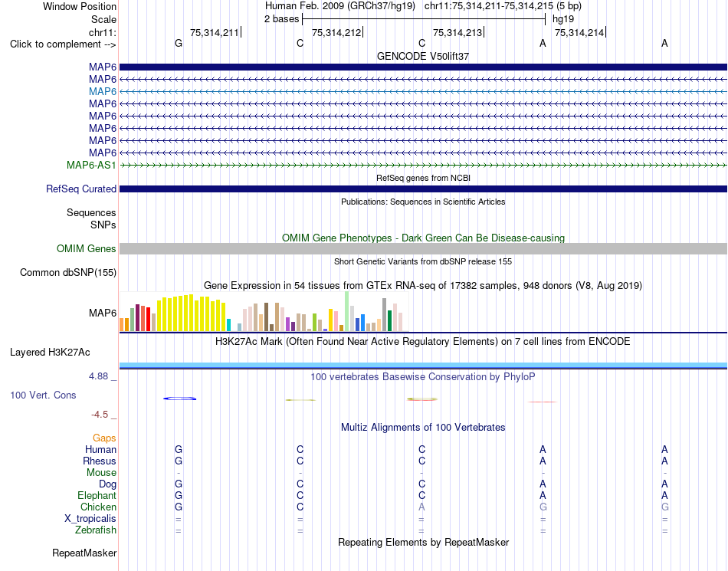Click the 'RepeatMasker' track label

[x=84, y=553]
